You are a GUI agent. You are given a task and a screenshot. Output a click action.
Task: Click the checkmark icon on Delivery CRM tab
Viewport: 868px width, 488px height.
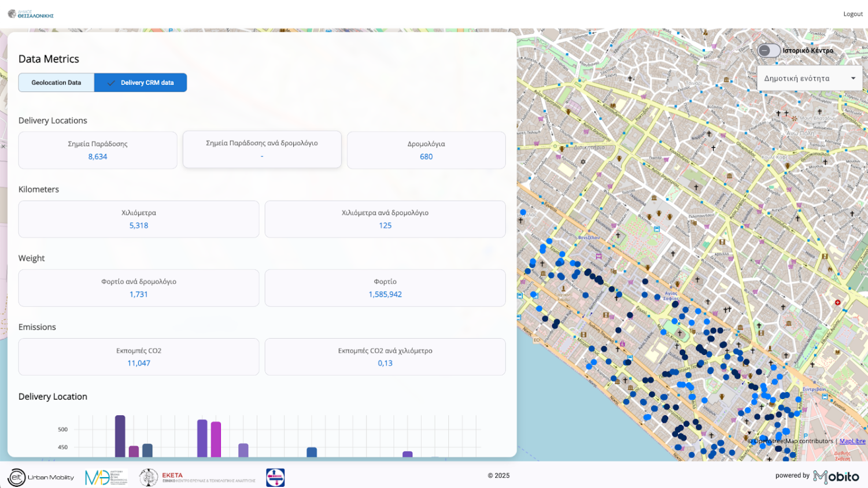coord(111,83)
